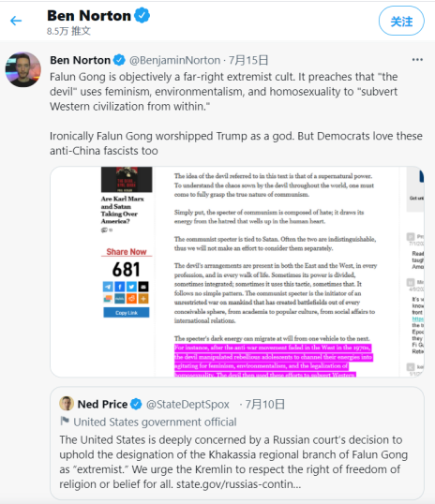Click the verified badge beside Ned Price

tap(136, 404)
